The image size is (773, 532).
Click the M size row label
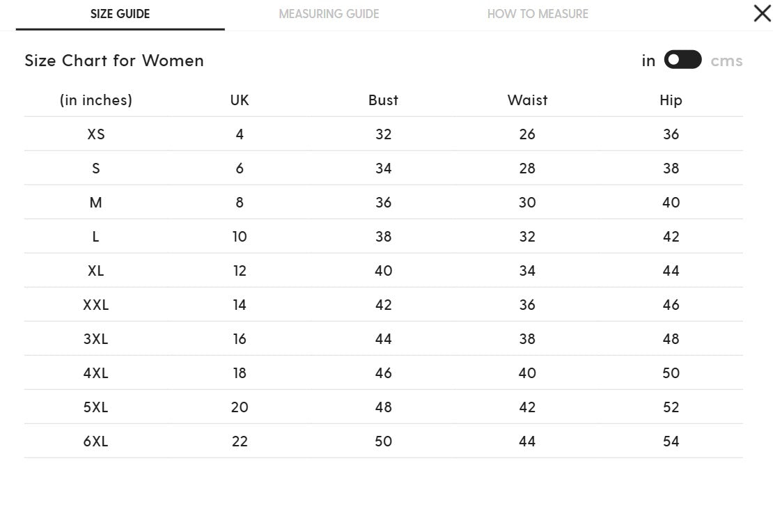tap(95, 202)
